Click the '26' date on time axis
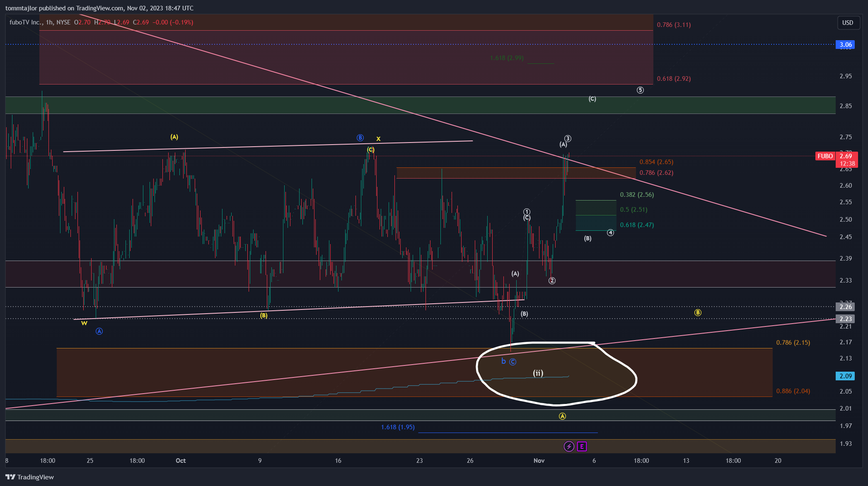Viewport: 868px width, 486px height. click(470, 461)
